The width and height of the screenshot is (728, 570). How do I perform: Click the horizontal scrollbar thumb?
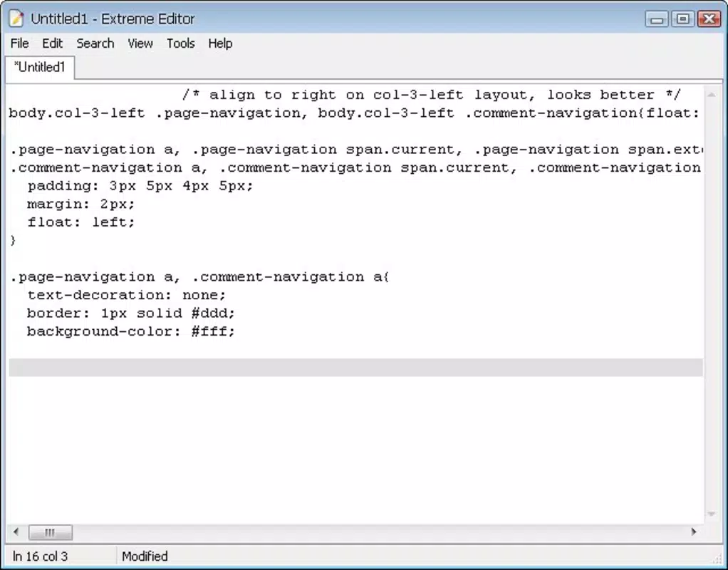coord(50,532)
